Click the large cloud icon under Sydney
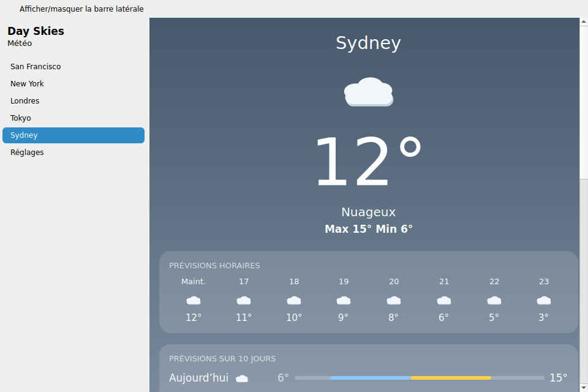Image resolution: width=588 pixels, height=392 pixels. 368,92
